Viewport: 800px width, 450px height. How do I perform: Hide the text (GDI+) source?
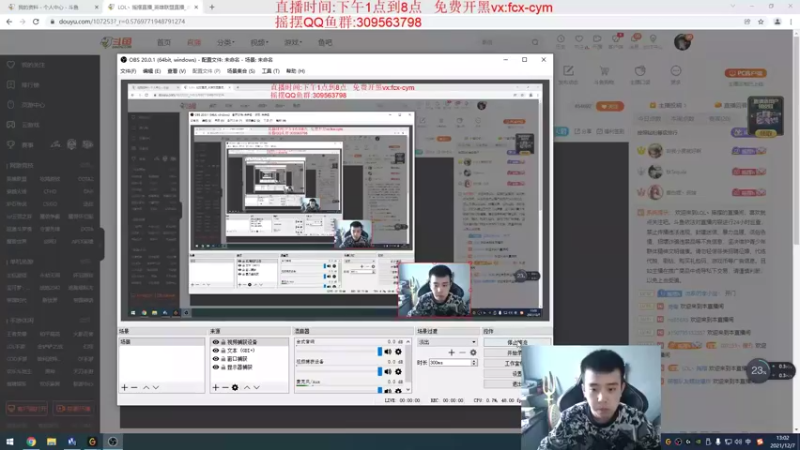215,351
